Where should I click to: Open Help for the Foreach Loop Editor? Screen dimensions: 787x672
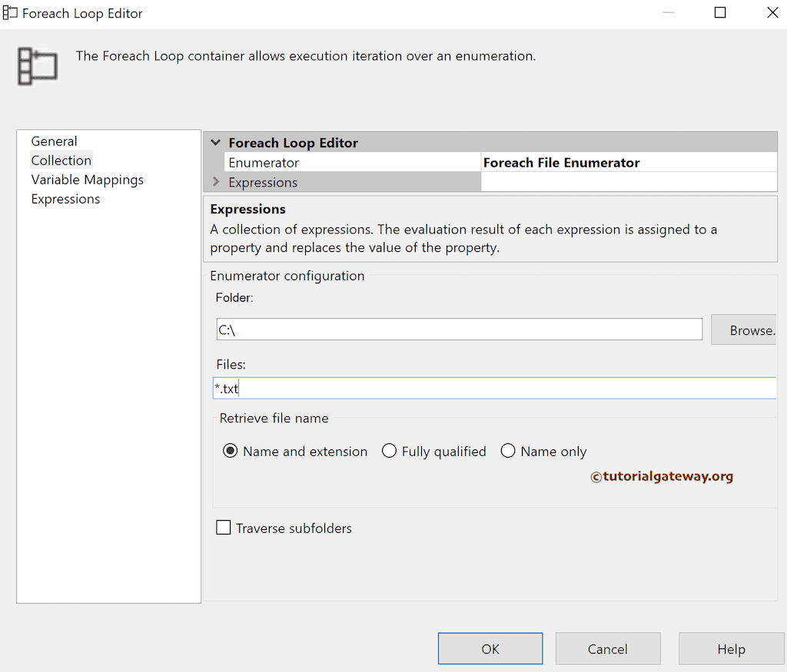tap(731, 648)
